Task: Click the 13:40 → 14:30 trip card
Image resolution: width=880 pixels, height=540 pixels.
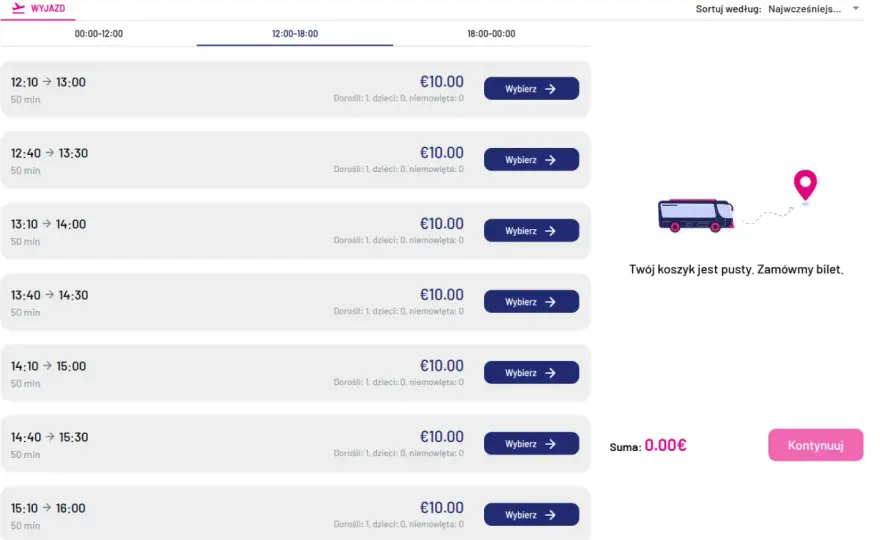Action: 296,302
